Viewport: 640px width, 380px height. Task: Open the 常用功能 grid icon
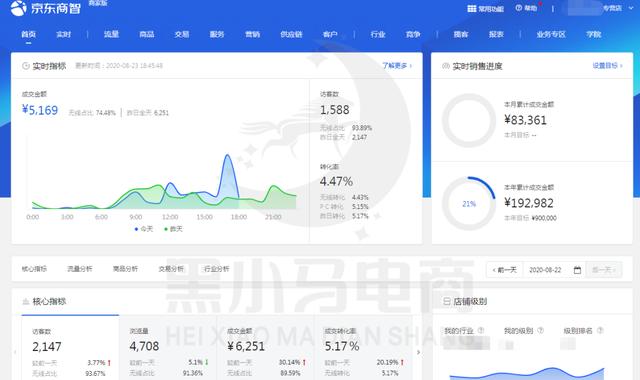[x=471, y=9]
